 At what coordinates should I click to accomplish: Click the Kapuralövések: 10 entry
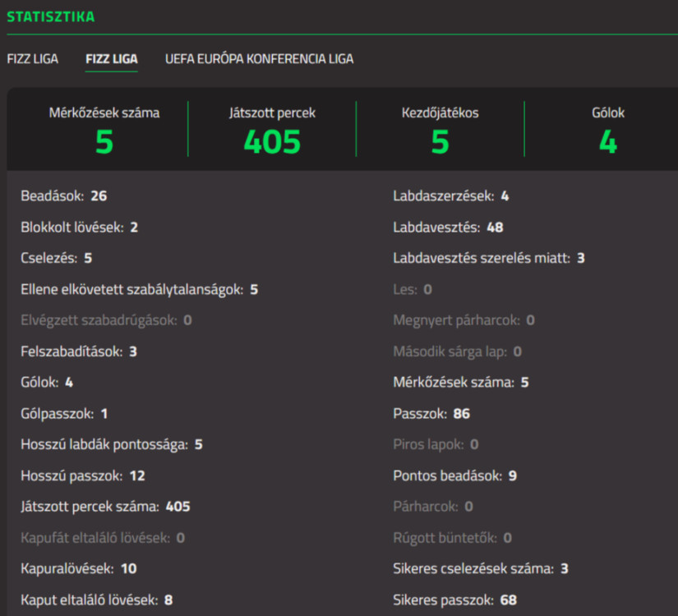[x=79, y=568]
